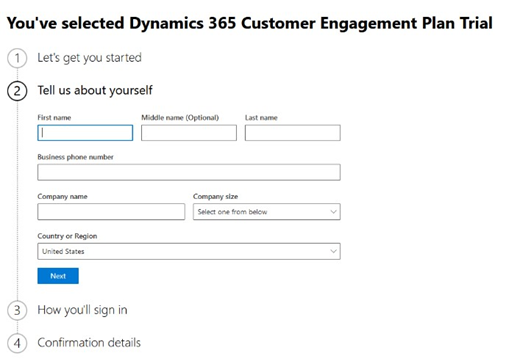The image size is (506, 361).
Task: Click the First name input field
Action: click(x=85, y=133)
